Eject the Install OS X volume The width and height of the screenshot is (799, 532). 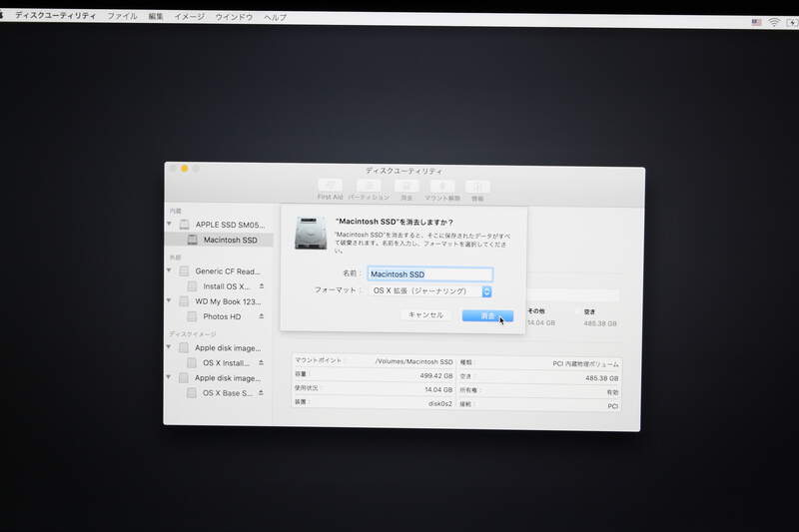pos(262,286)
